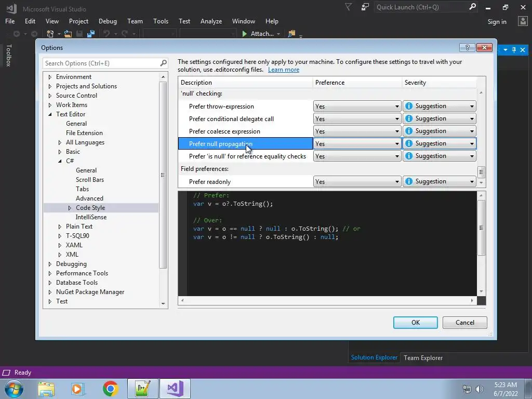This screenshot has width=532, height=399.
Task: Click the settings list vertical scrollbar thumb
Action: tap(481, 172)
